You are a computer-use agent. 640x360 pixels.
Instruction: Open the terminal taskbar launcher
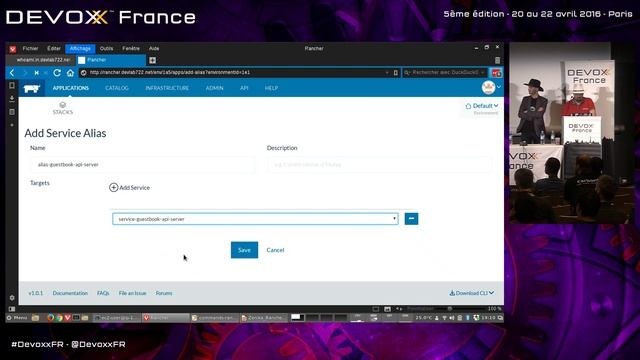(76, 318)
